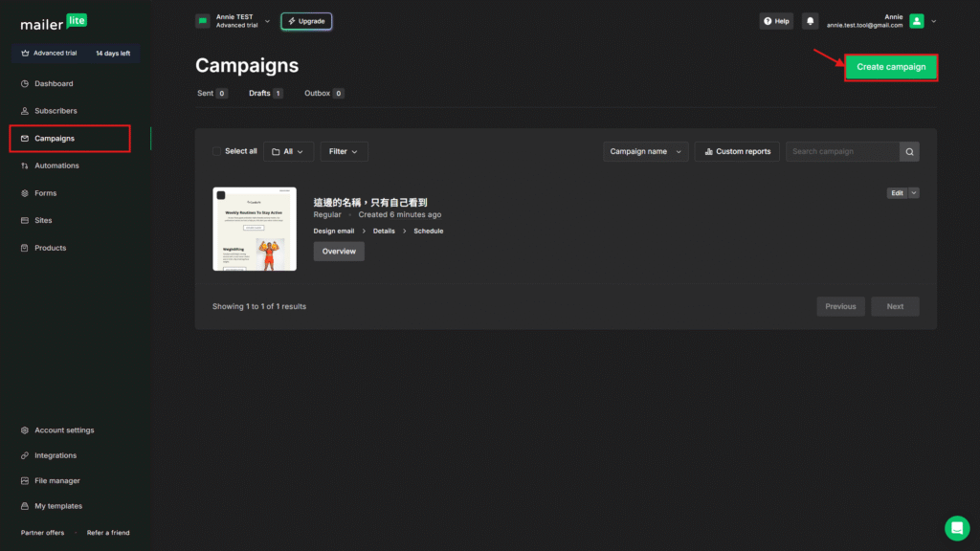This screenshot has width=980, height=551.
Task: Switch to the Outbox tab
Action: 316,93
